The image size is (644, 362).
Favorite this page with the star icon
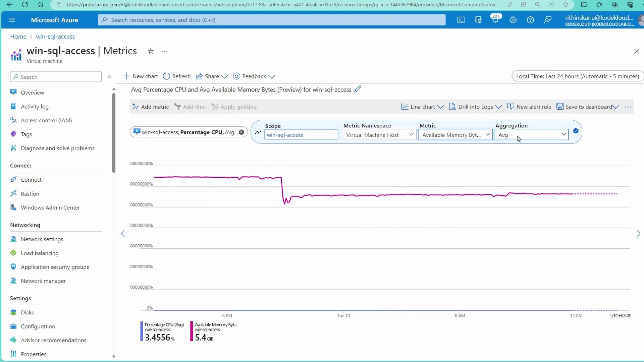tap(151, 51)
